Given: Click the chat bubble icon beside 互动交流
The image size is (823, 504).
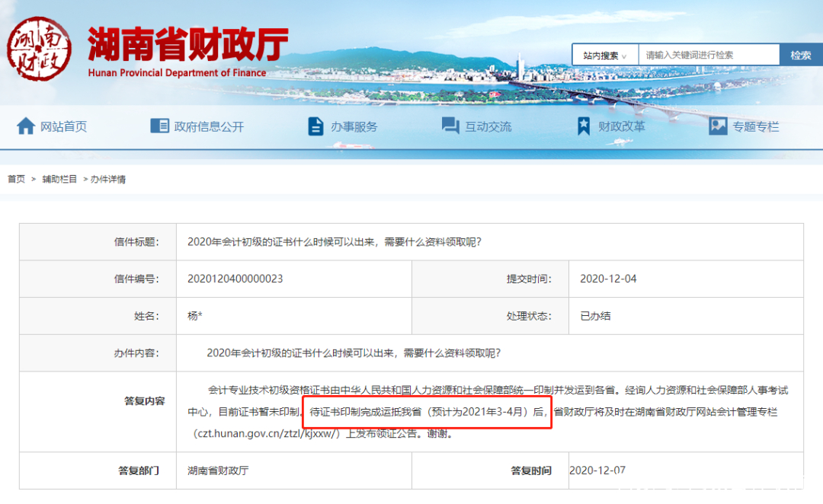Looking at the screenshot, I should point(450,126).
